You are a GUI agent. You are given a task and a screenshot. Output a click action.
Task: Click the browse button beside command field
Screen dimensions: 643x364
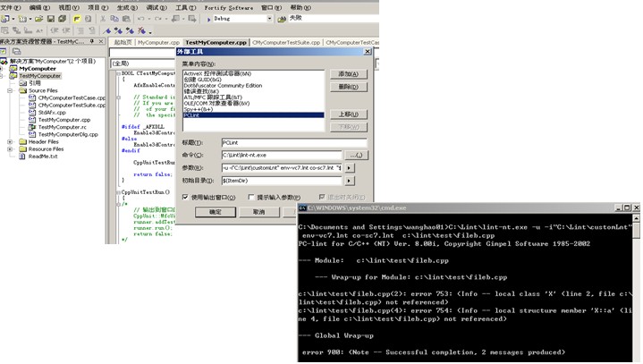[x=357, y=155]
